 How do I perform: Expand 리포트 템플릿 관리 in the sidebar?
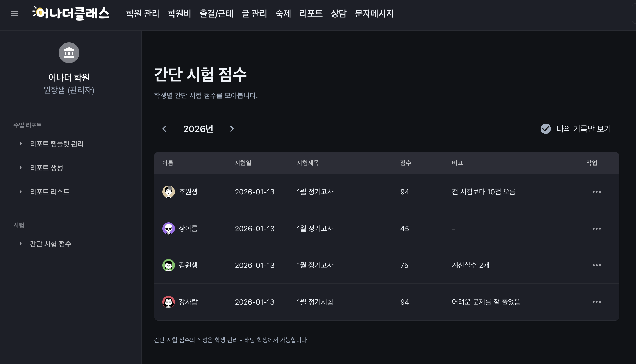tap(57, 144)
